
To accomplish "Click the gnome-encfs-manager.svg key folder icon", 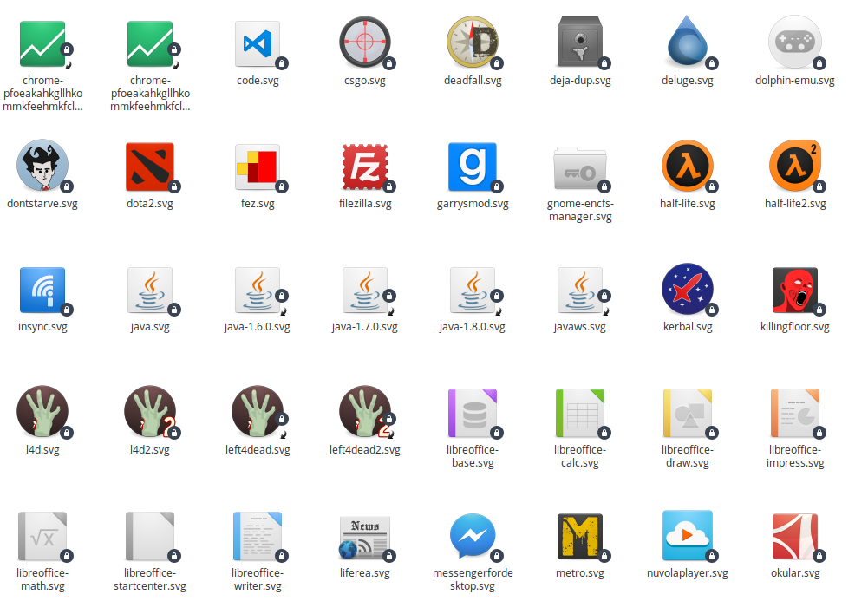I will click(579, 167).
